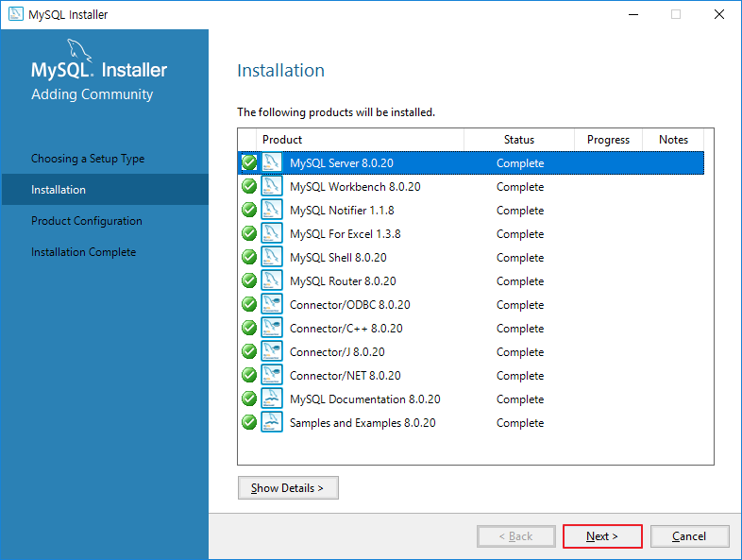This screenshot has width=742, height=560.
Task: Minimize the MySQL Installer window
Action: [x=633, y=15]
